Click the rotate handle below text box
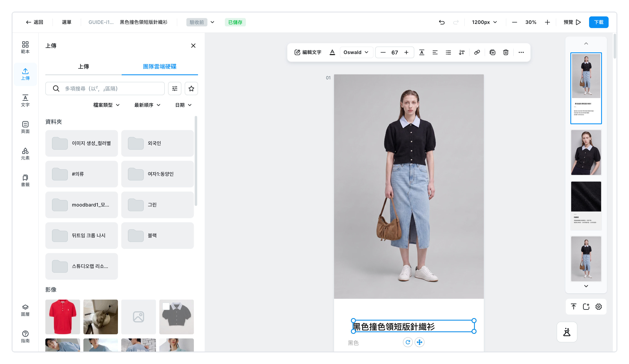 tap(408, 342)
